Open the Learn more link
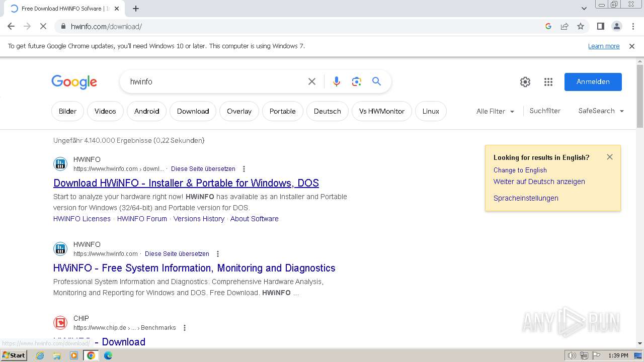The image size is (644, 362). pyautogui.click(x=604, y=46)
